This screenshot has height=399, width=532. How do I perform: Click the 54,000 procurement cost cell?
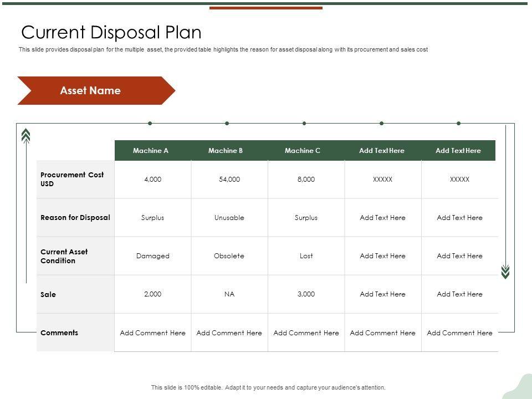[x=229, y=180]
